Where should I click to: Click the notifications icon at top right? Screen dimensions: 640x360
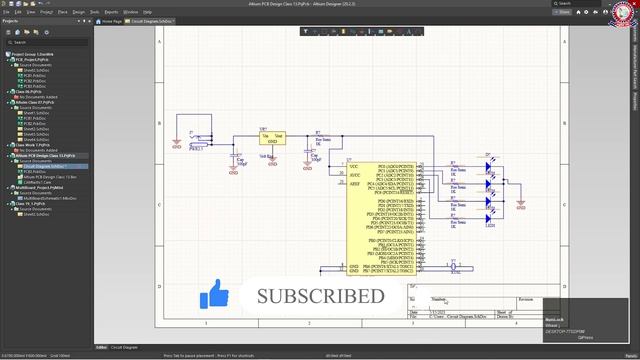click(596, 12)
